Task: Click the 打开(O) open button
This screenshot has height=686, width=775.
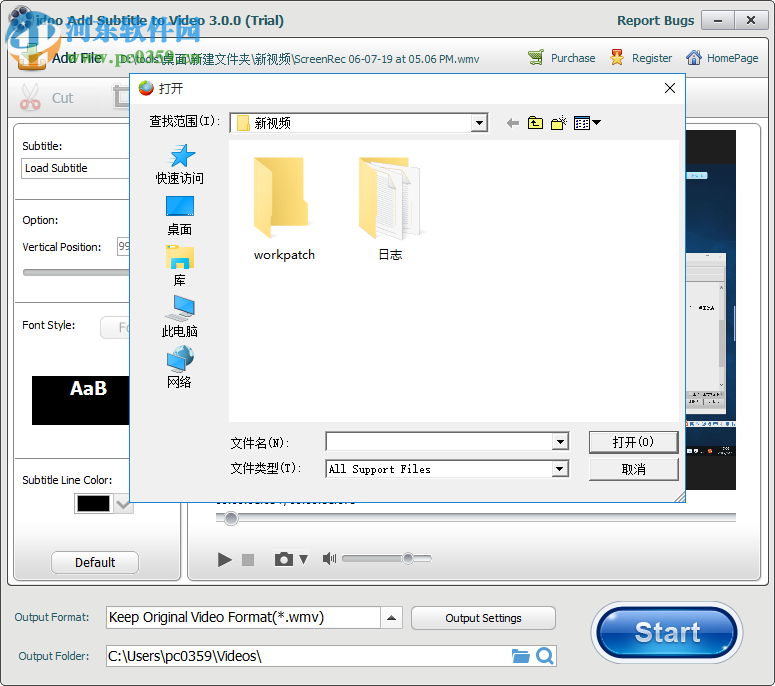Action: click(633, 442)
